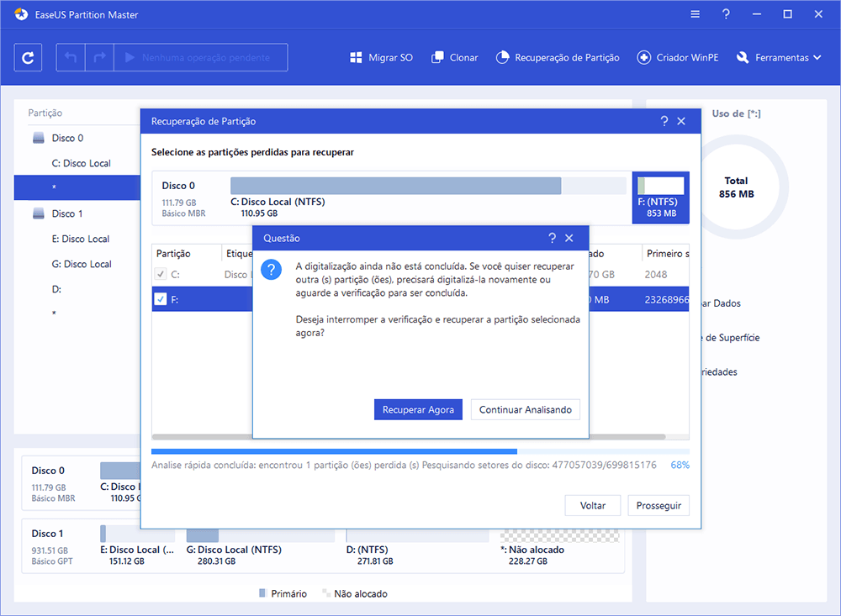The image size is (841, 616).
Task: Click Disco 0 111.79 GB label in bottom map
Action: pyautogui.click(x=53, y=483)
